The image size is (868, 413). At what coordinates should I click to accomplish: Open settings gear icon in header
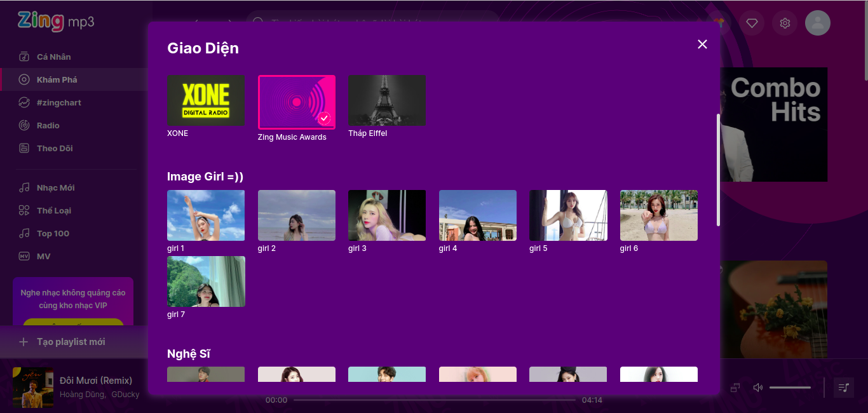[785, 24]
